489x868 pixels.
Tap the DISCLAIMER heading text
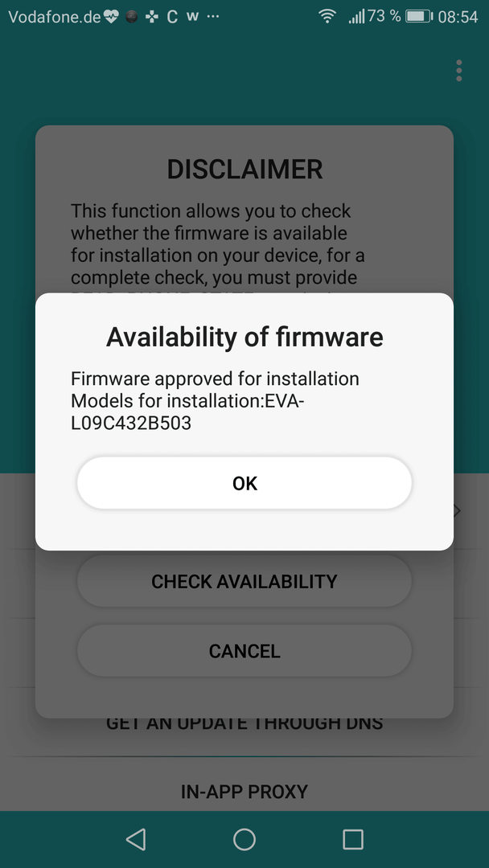coord(244,170)
